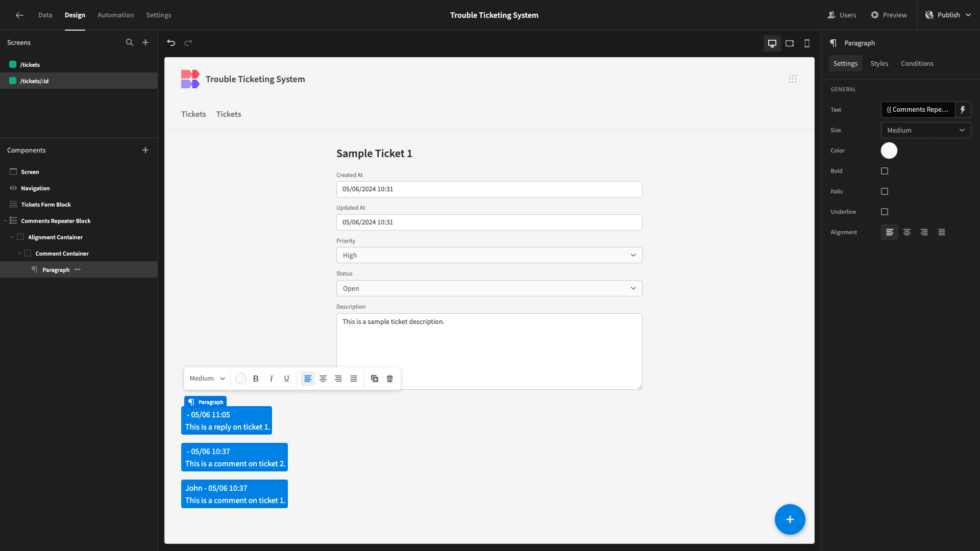Switch to the Automation tab
Screen dimensions: 980x551
(116, 15)
